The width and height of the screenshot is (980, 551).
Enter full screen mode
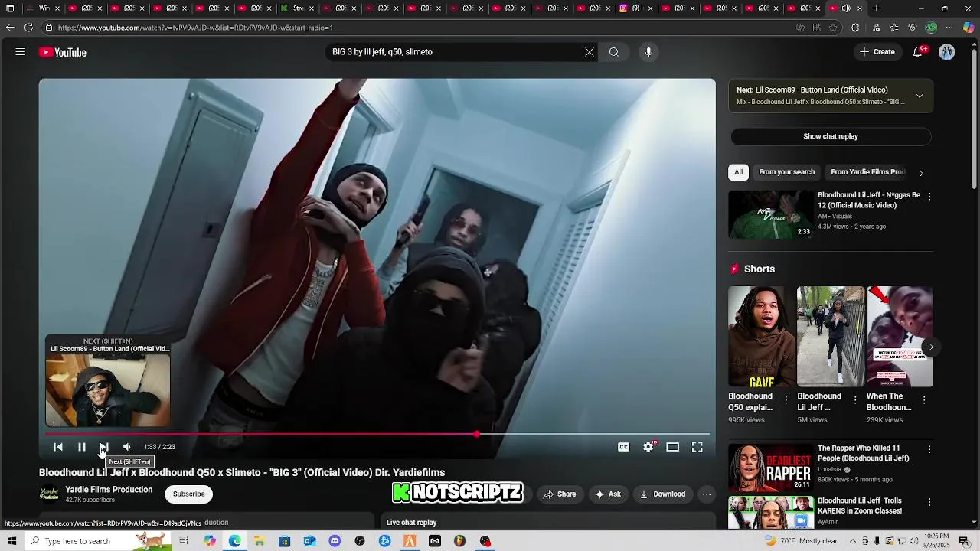(697, 447)
